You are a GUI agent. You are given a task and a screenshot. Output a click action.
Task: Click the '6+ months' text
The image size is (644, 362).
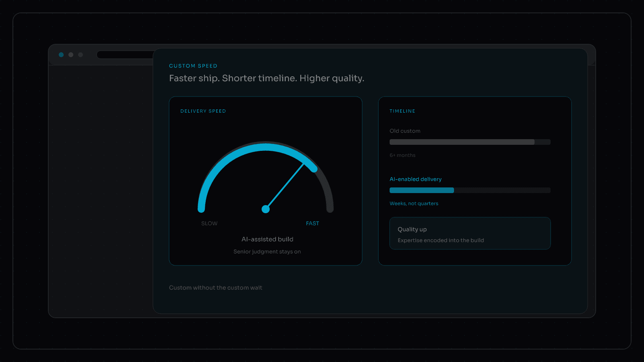(x=402, y=155)
